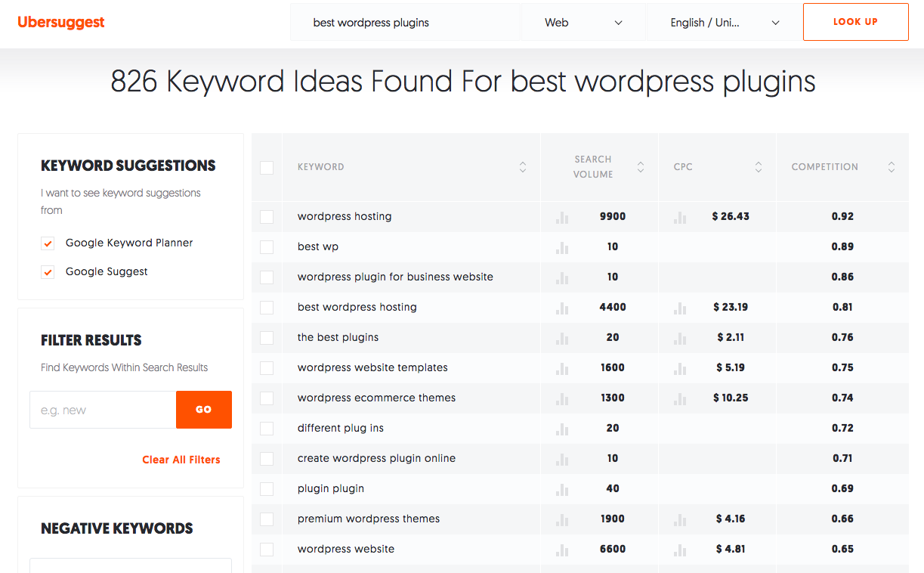Click the keyword wordpress hosting
924x573 pixels.
click(345, 216)
